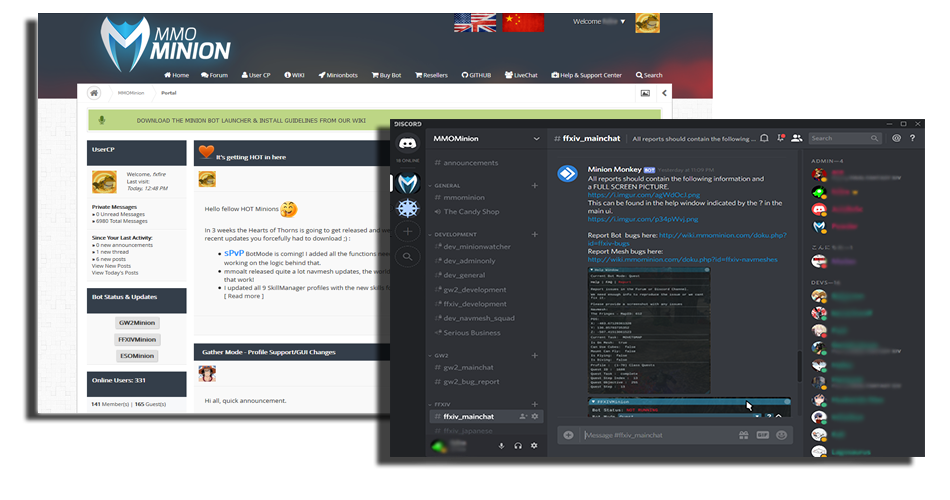Select the UK flag language icon

pos(475,22)
